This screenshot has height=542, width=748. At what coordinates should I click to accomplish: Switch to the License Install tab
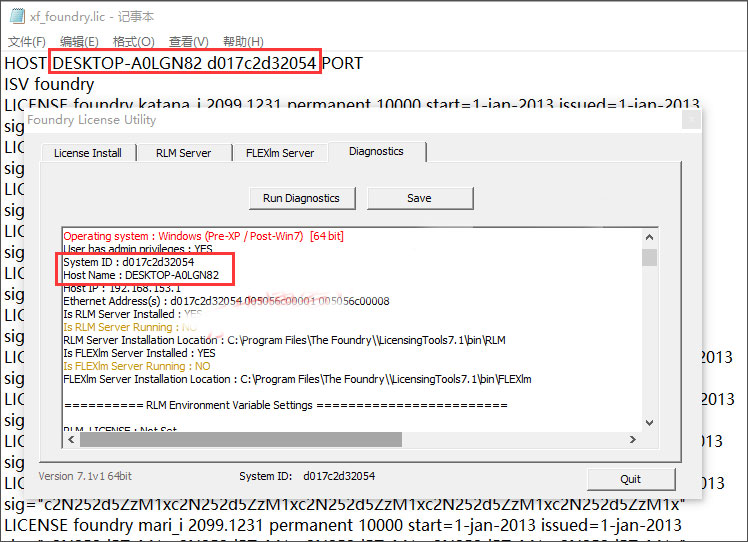(88, 153)
